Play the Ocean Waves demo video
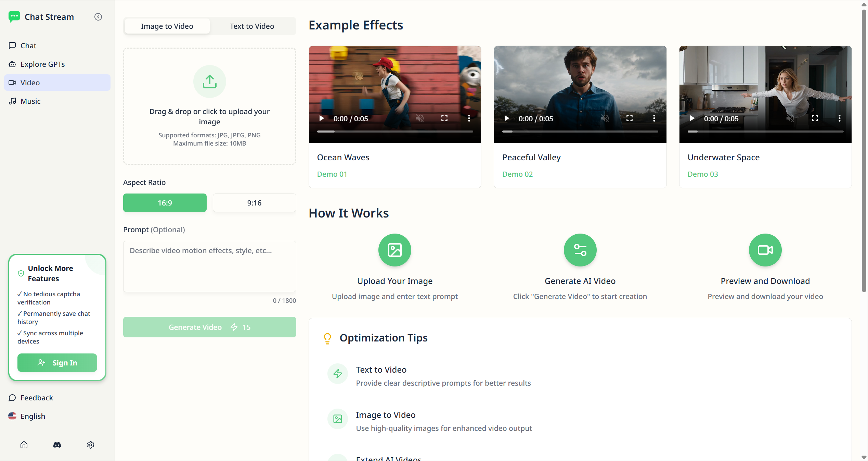Image resolution: width=868 pixels, height=461 pixels. tap(322, 119)
